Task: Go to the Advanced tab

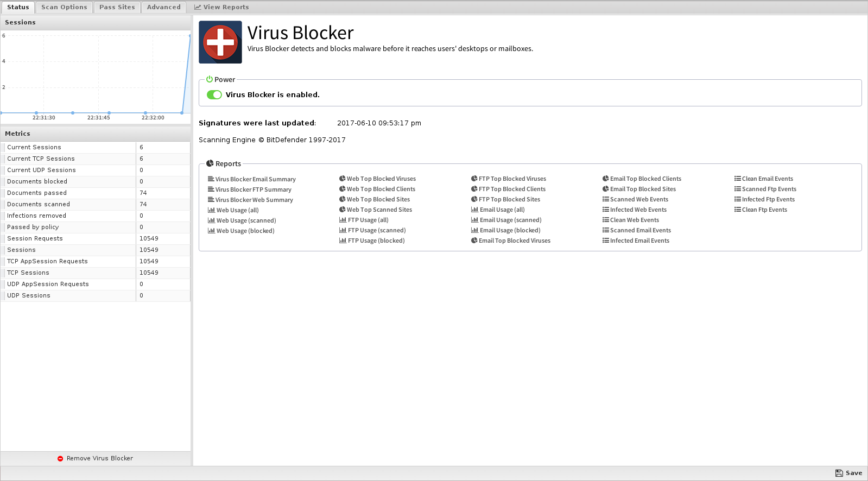Action: [x=164, y=7]
